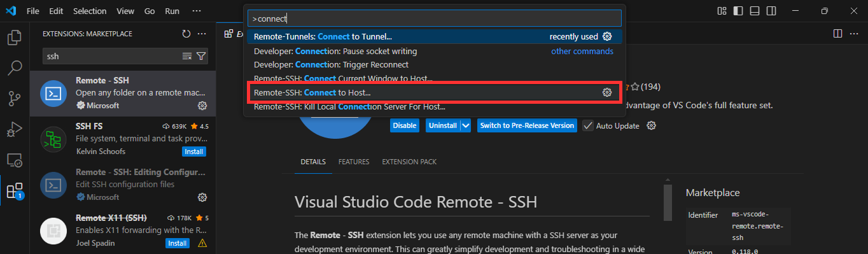Disable the Remote - SSH extension
868x254 pixels.
405,125
